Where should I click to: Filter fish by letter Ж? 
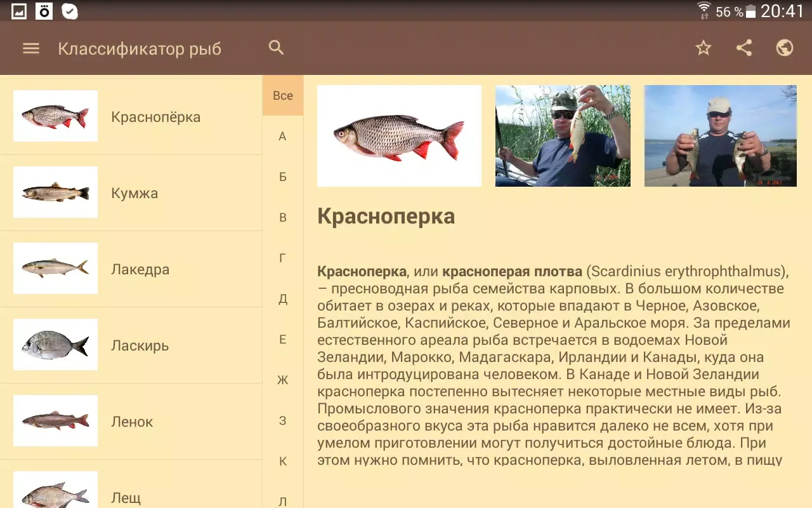click(283, 380)
